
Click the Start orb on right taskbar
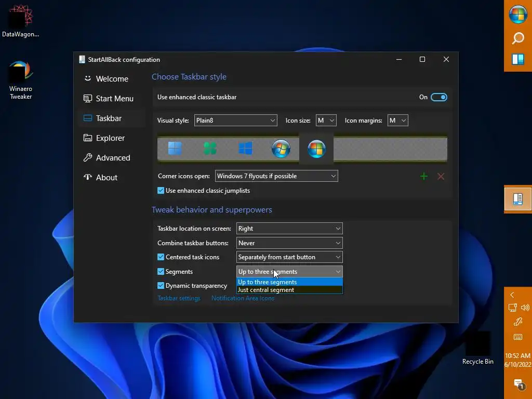[518, 15]
